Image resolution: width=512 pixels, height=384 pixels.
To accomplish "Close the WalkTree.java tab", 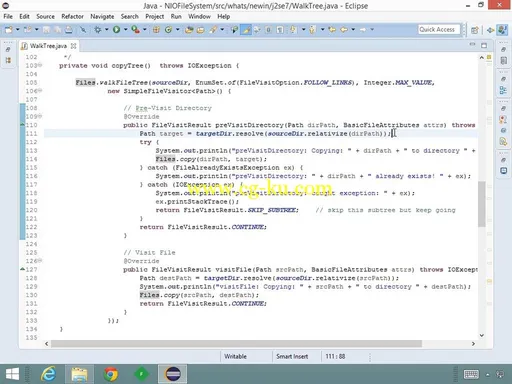I will point(73,46).
